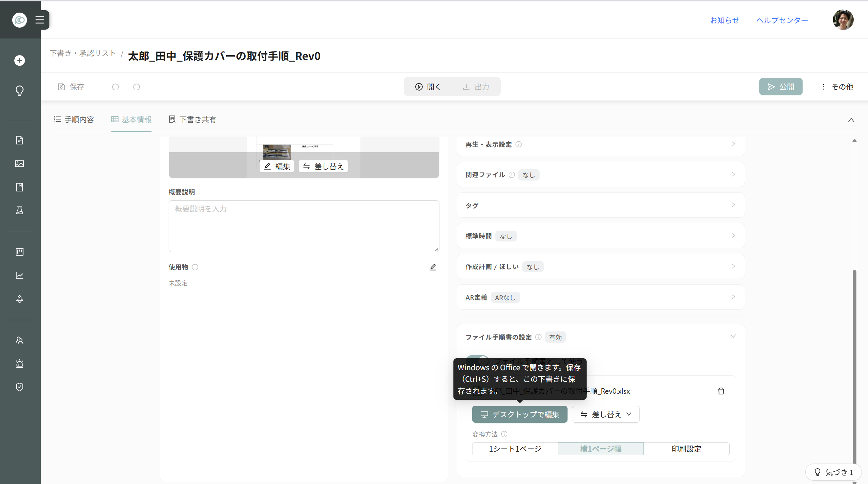The width and height of the screenshot is (868, 484).
Task: Click 有効 badge of ファイル手順書の設定
Action: point(555,337)
